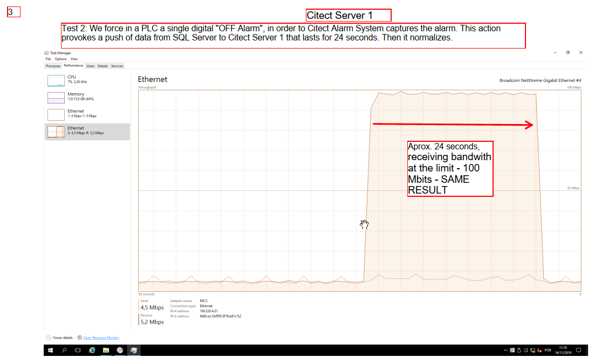This screenshot has width=608, height=364.
Task: Open the Windows Start menu
Action: tap(50, 351)
